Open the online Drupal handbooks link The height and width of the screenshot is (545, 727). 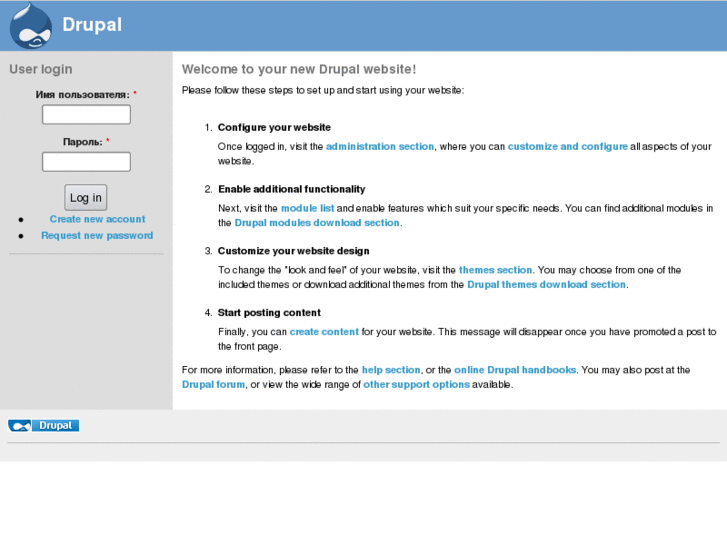[x=515, y=370]
